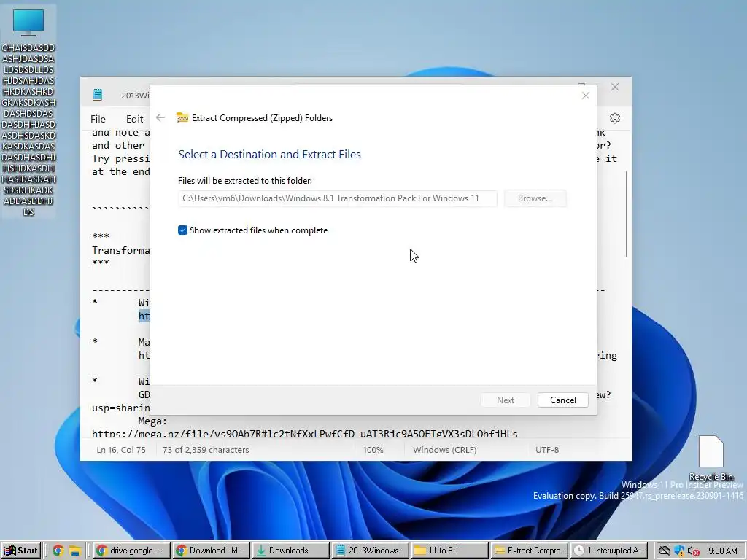747x560 pixels.
Task: Close the Extract Compressed Folders dialog
Action: coord(586,96)
